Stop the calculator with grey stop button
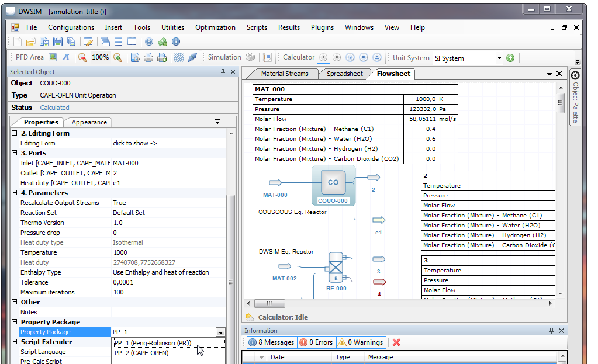598x364 pixels. 337,57
